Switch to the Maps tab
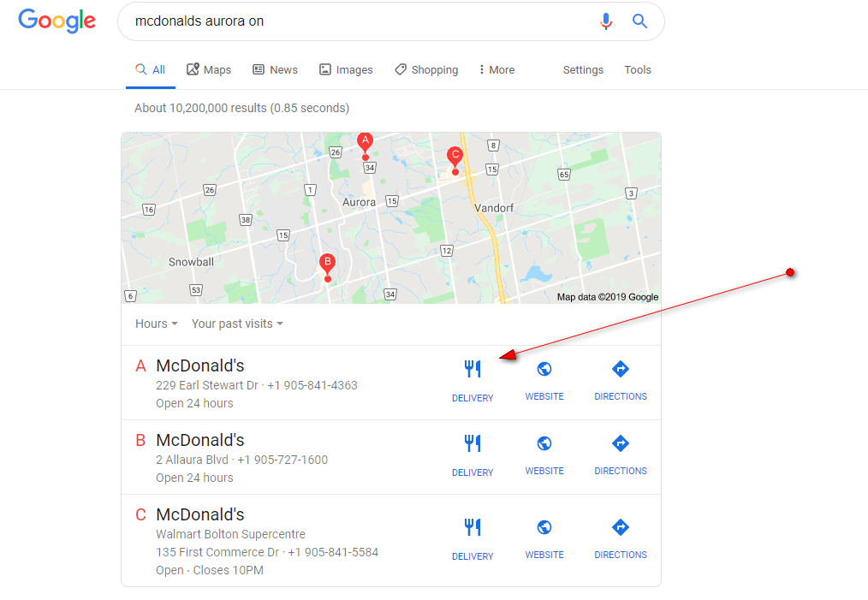This screenshot has width=868, height=600. click(x=209, y=69)
